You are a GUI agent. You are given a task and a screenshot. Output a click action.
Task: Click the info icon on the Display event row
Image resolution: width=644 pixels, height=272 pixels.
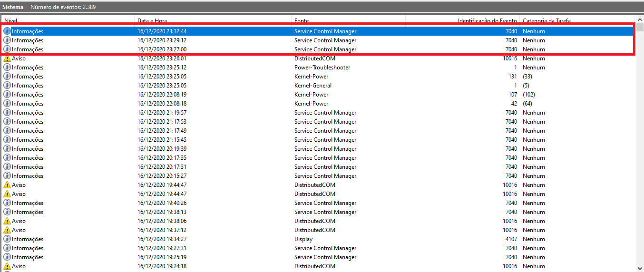coord(7,239)
